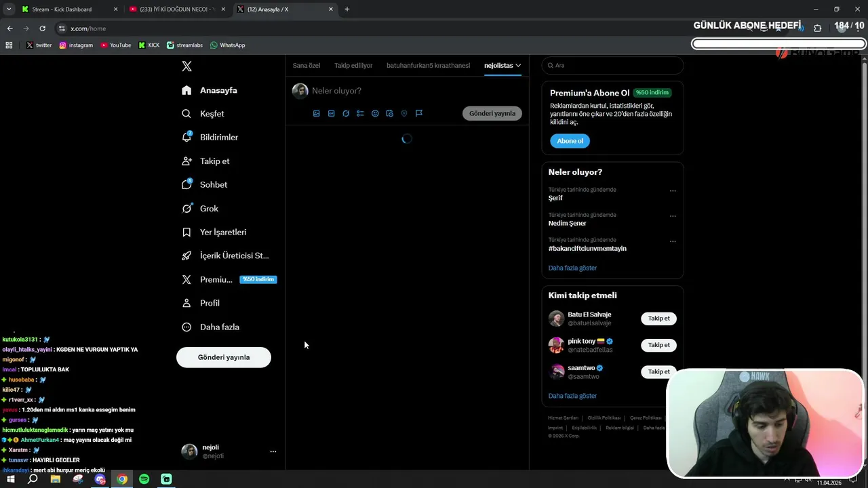The image size is (868, 488).
Task: Click Abone ol premium button
Action: [570, 141]
